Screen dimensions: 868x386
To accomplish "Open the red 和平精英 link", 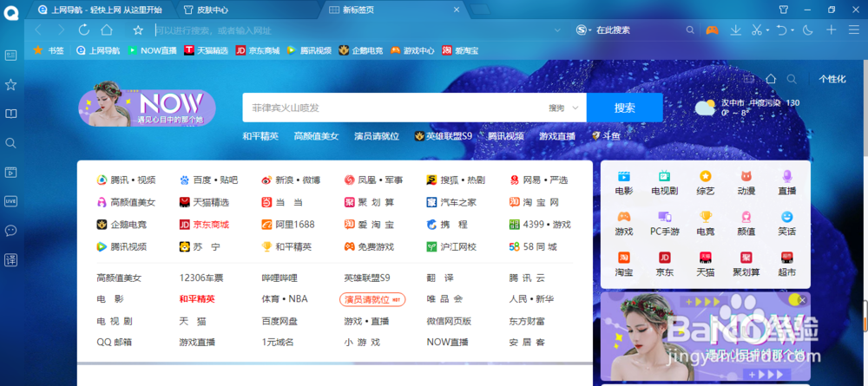I will point(197,299).
